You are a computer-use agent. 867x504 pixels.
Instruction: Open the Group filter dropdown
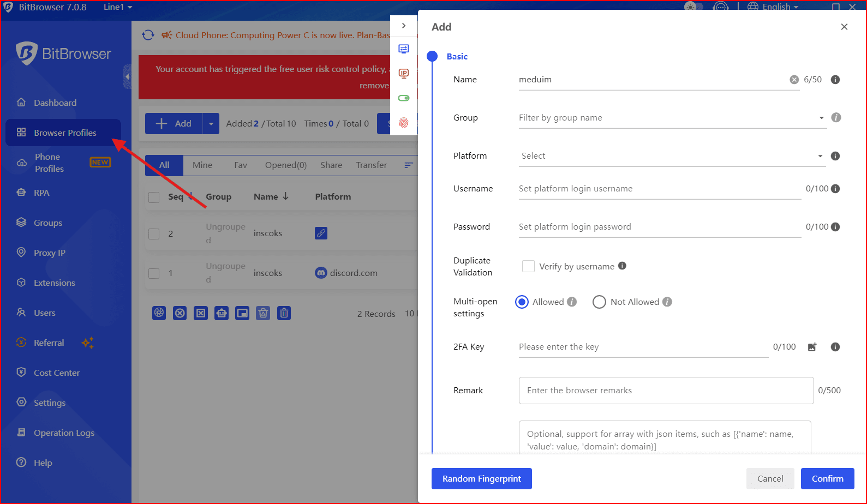coord(672,118)
